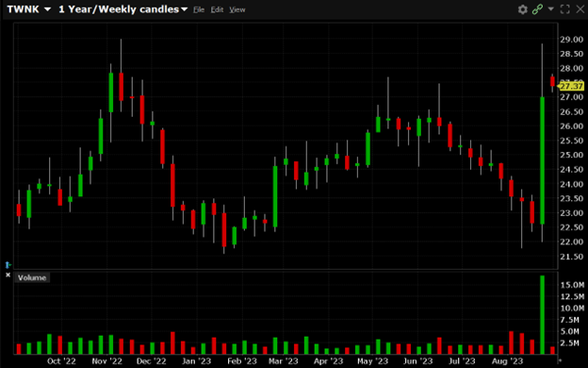Click the Oct '22 date axis label
Image resolution: width=588 pixels, height=368 pixels.
tap(61, 361)
